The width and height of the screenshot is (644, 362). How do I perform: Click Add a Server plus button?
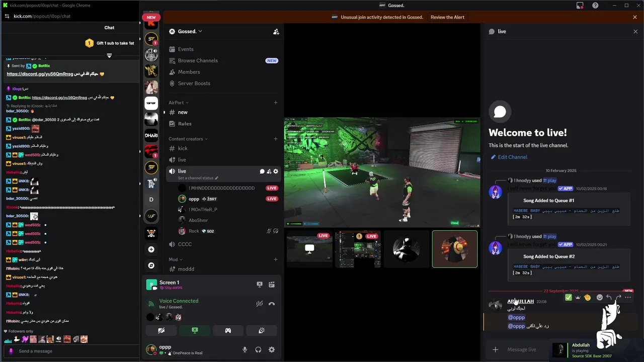pos(151,249)
